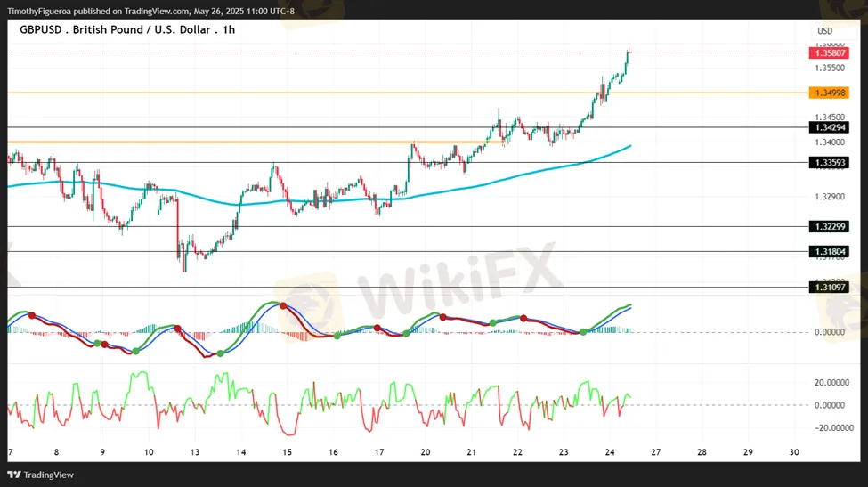Click the 1.32299 price level label
Viewport: 868px width, 487px height.
coord(828,227)
